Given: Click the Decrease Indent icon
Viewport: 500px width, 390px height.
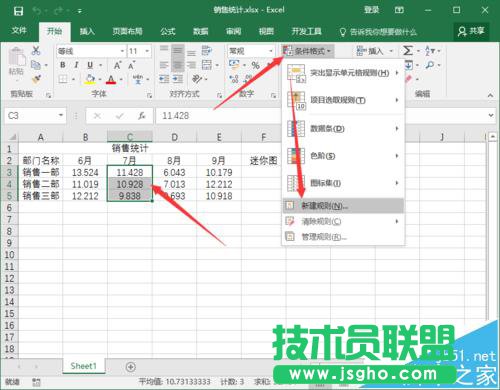Looking at the screenshot, I should click(164, 79).
